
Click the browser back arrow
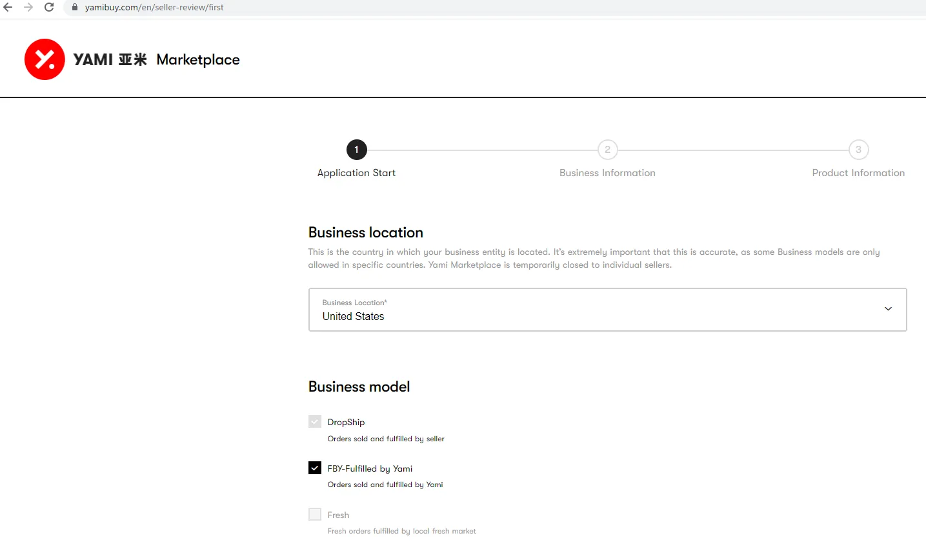[x=8, y=7]
